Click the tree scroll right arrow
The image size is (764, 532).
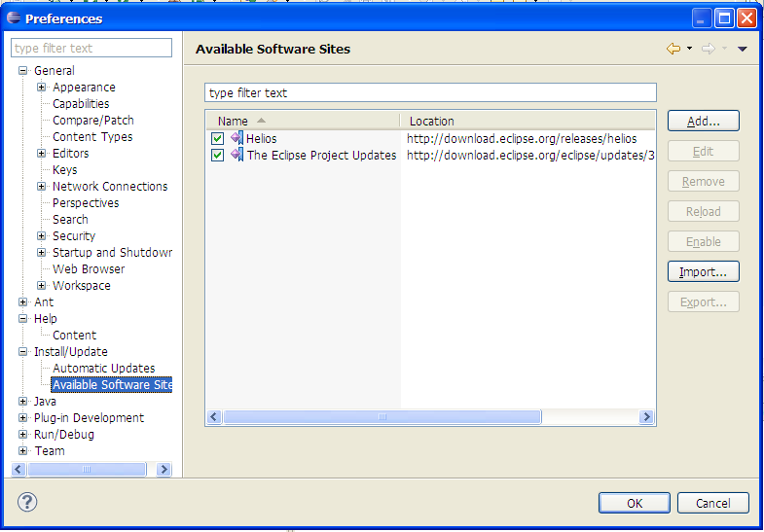click(x=164, y=469)
